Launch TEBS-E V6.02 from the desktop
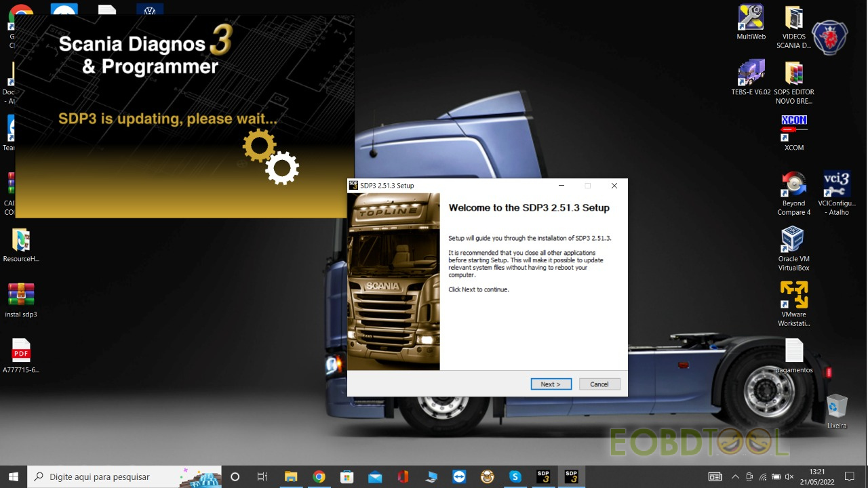The image size is (868, 488). (751, 78)
